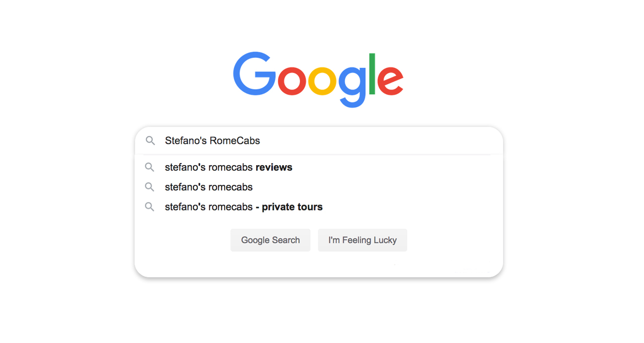Click the blue capital G of the logo
The height and width of the screenshot is (343, 644).
pos(254,74)
